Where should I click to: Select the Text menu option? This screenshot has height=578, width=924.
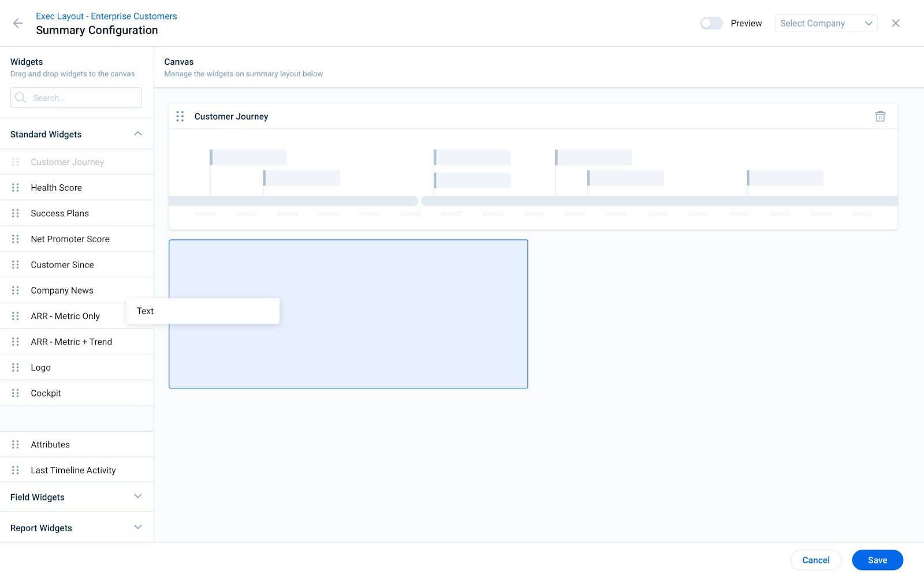click(x=145, y=310)
